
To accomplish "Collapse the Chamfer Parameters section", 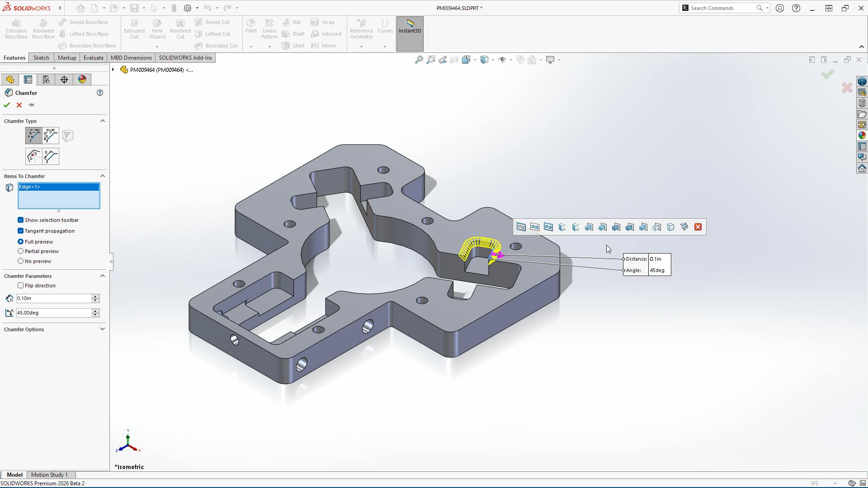I will [102, 276].
